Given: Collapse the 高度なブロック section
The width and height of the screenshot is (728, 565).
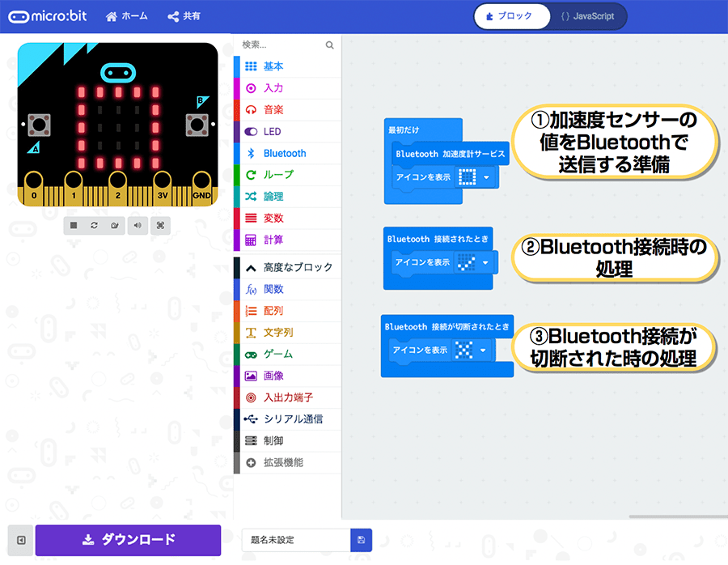Looking at the screenshot, I should click(x=287, y=268).
